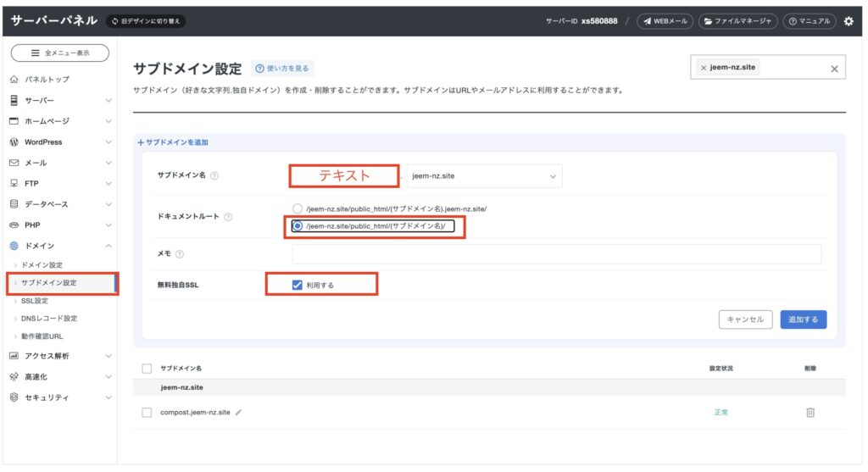Image resolution: width=868 pixels, height=472 pixels.
Task: Remove jeem-nz.site tag with small x
Action: 704,68
